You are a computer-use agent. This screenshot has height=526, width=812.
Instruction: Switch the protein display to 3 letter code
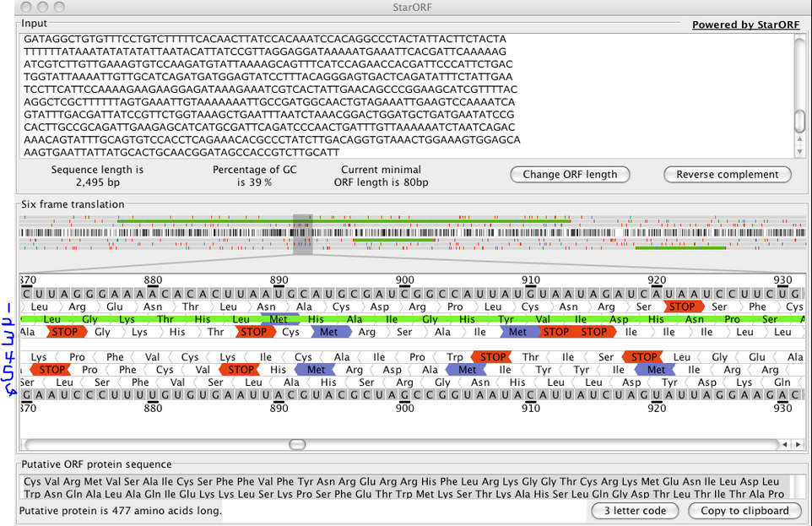click(x=634, y=511)
